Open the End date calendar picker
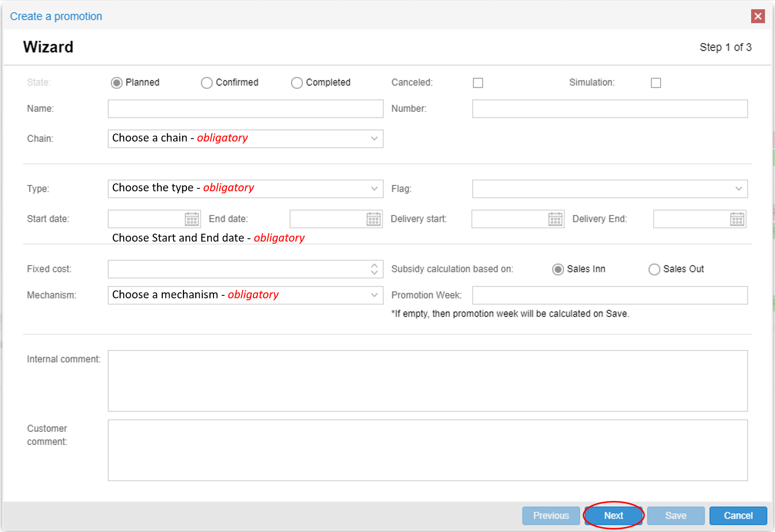The width and height of the screenshot is (775, 532). pyautogui.click(x=374, y=219)
